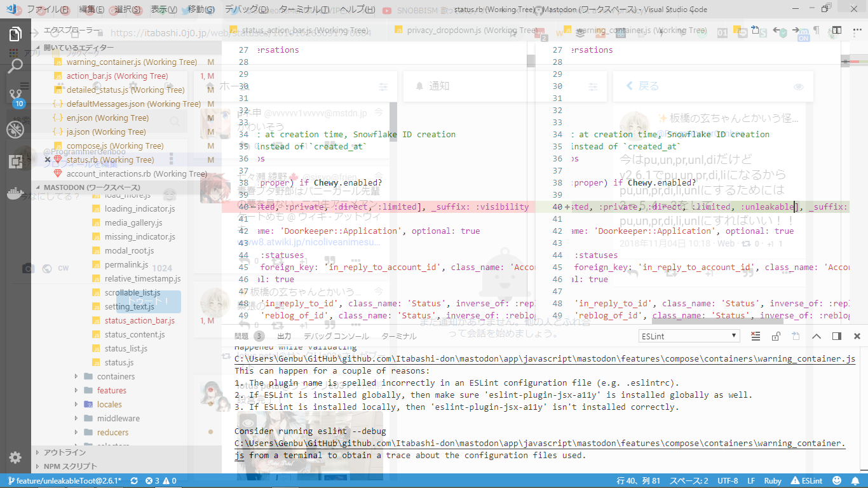Open the Extensions view in activity bar
Image resolution: width=868 pixels, height=488 pixels.
pyautogui.click(x=15, y=161)
